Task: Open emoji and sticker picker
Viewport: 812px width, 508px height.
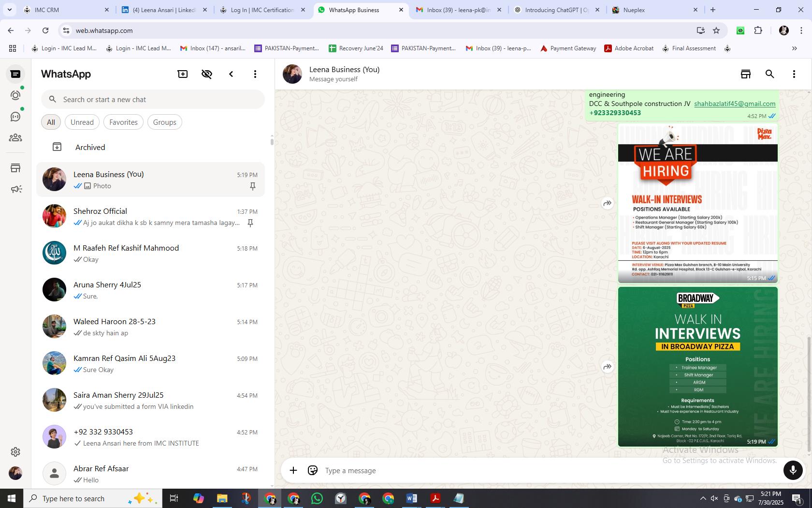Action: coord(313,470)
